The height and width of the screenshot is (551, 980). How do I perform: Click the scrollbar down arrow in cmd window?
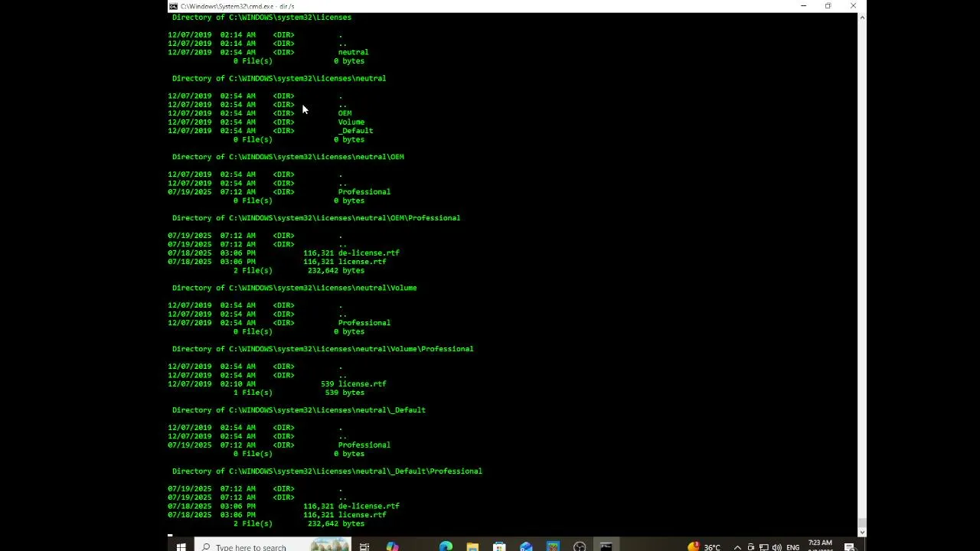(861, 532)
